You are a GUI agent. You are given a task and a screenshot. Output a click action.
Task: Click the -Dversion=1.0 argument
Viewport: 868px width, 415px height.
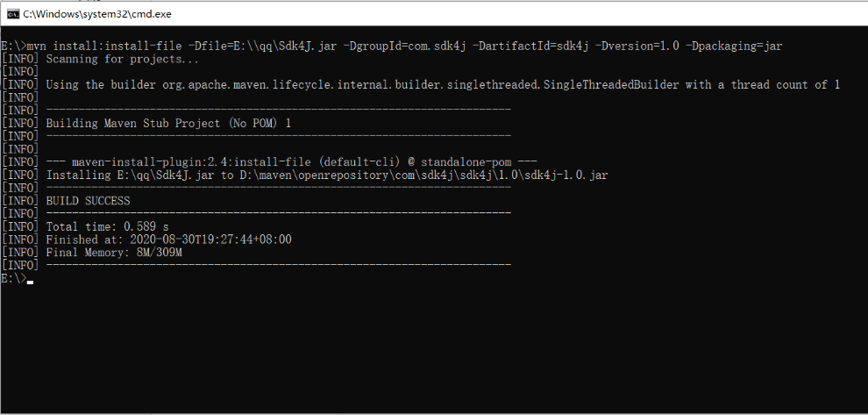(x=637, y=46)
